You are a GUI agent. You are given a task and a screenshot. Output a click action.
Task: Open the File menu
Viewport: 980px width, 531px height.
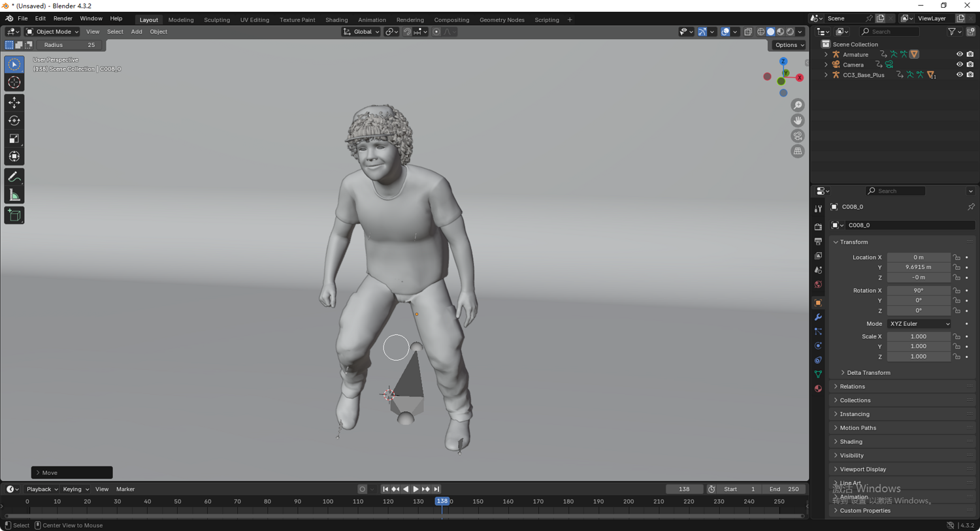point(23,18)
